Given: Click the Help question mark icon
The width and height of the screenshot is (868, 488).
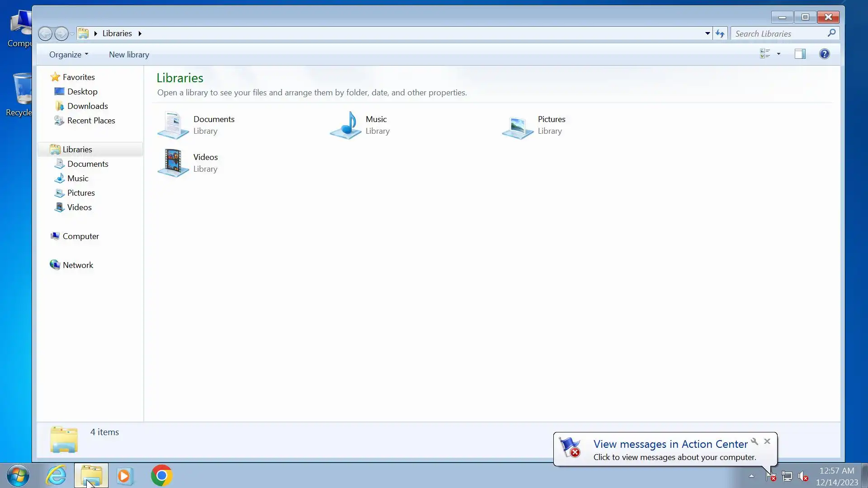Looking at the screenshot, I should point(824,54).
